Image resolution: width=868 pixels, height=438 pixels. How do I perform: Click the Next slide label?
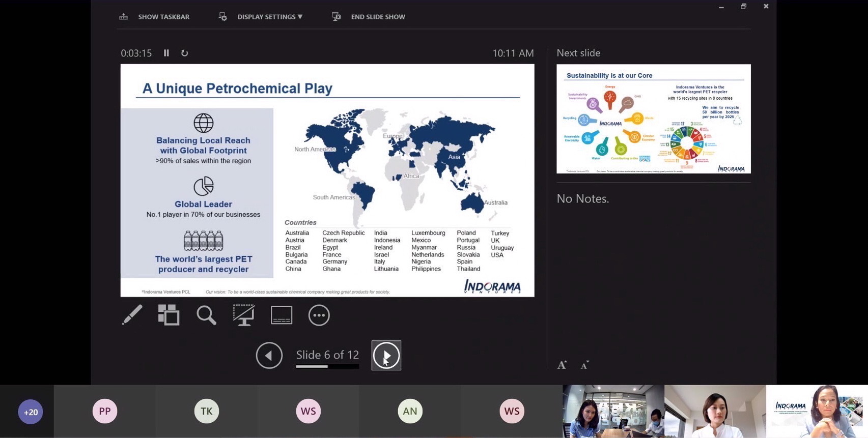(578, 53)
